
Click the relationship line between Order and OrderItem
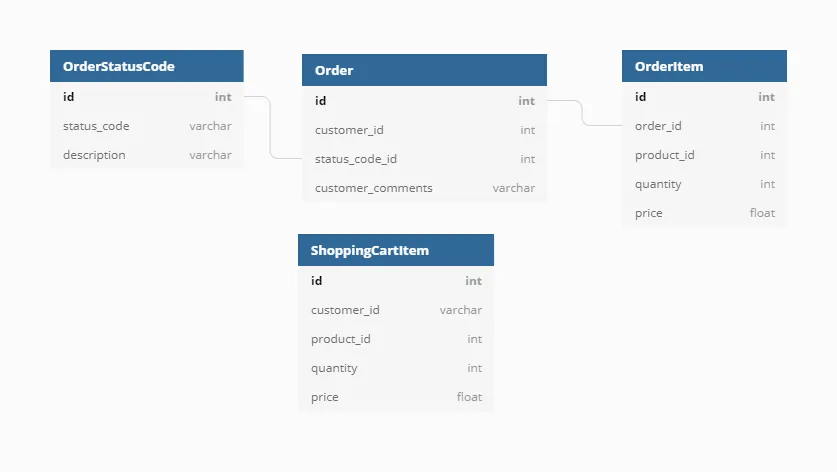[582, 113]
